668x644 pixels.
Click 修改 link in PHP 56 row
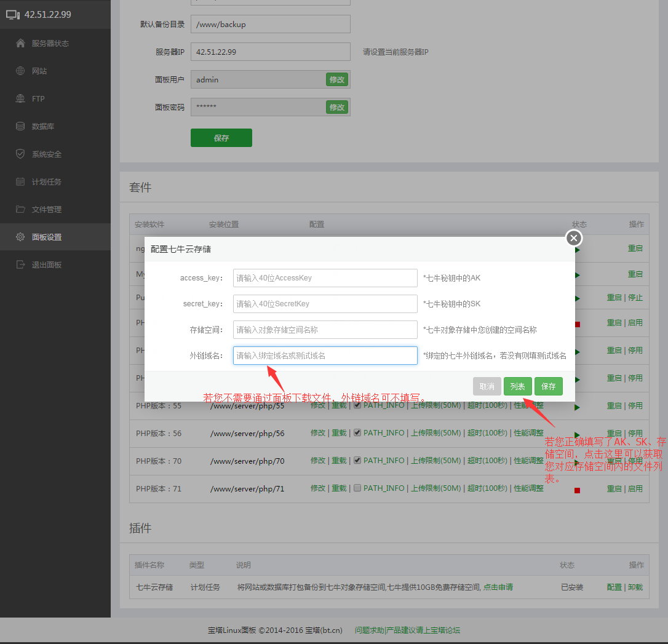coord(318,433)
